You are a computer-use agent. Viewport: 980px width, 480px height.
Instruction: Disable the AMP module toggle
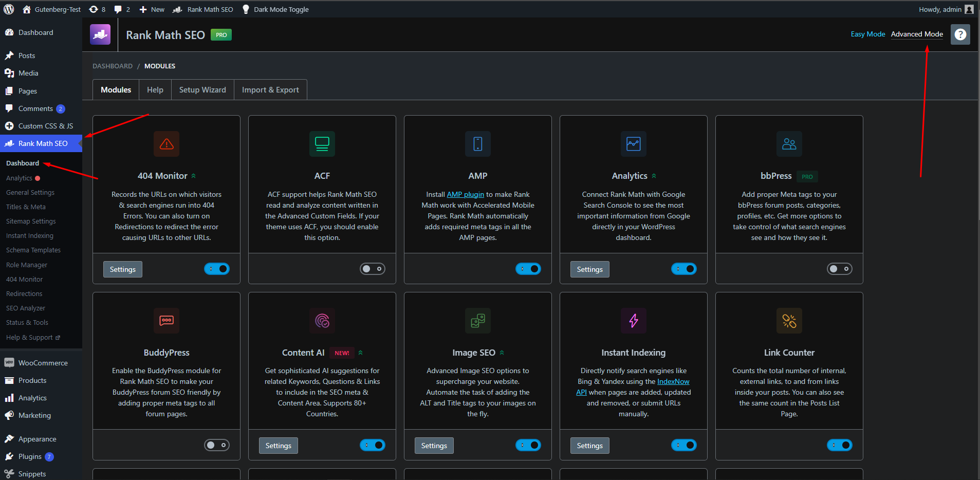(x=528, y=269)
